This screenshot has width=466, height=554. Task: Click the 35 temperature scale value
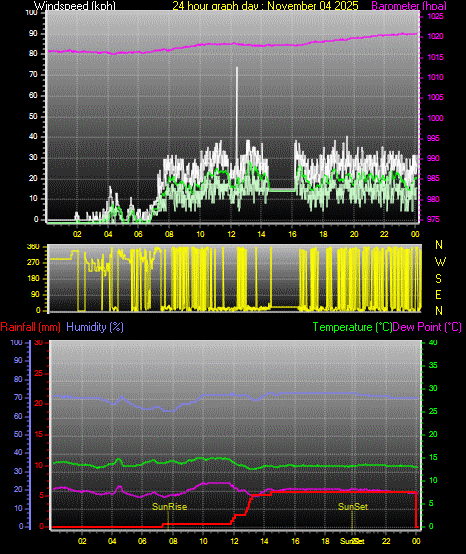(433, 365)
